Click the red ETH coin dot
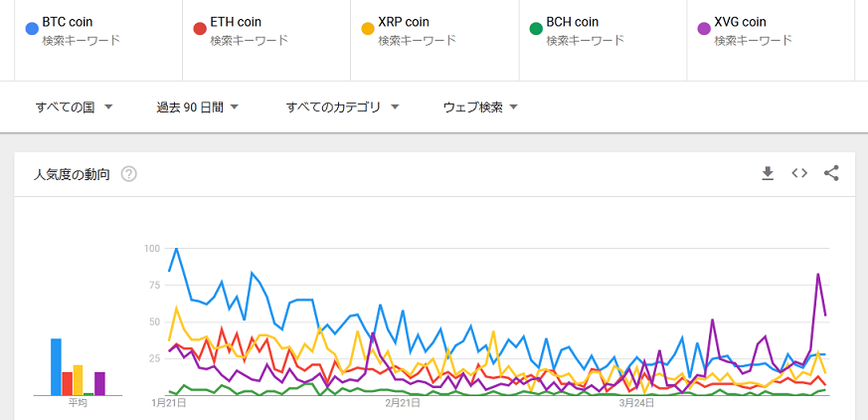Image resolution: width=868 pixels, height=420 pixels. [x=200, y=28]
